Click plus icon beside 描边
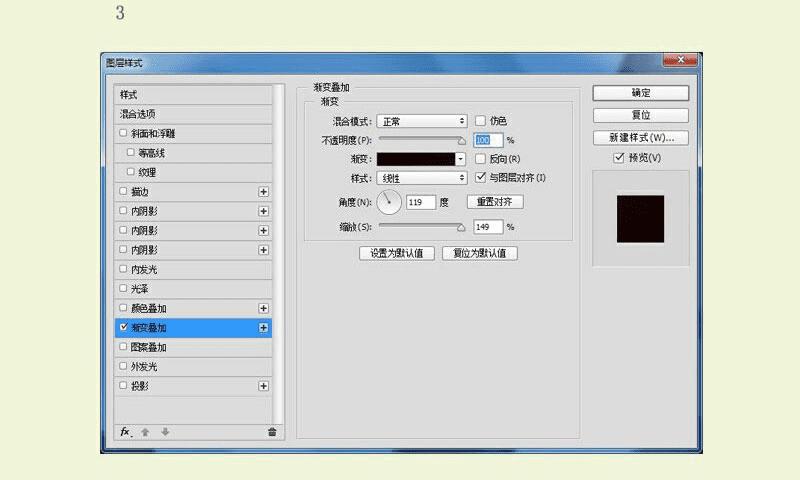This screenshot has width=800, height=480. coord(263,192)
